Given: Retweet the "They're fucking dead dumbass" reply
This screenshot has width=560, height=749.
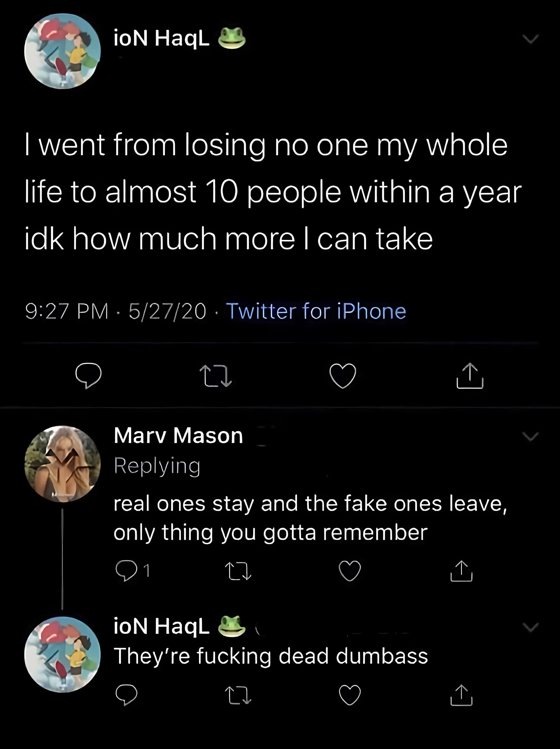Looking at the screenshot, I should click(238, 695).
